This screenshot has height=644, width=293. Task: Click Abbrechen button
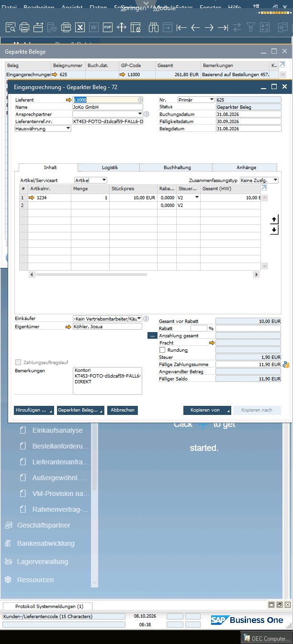click(x=122, y=411)
